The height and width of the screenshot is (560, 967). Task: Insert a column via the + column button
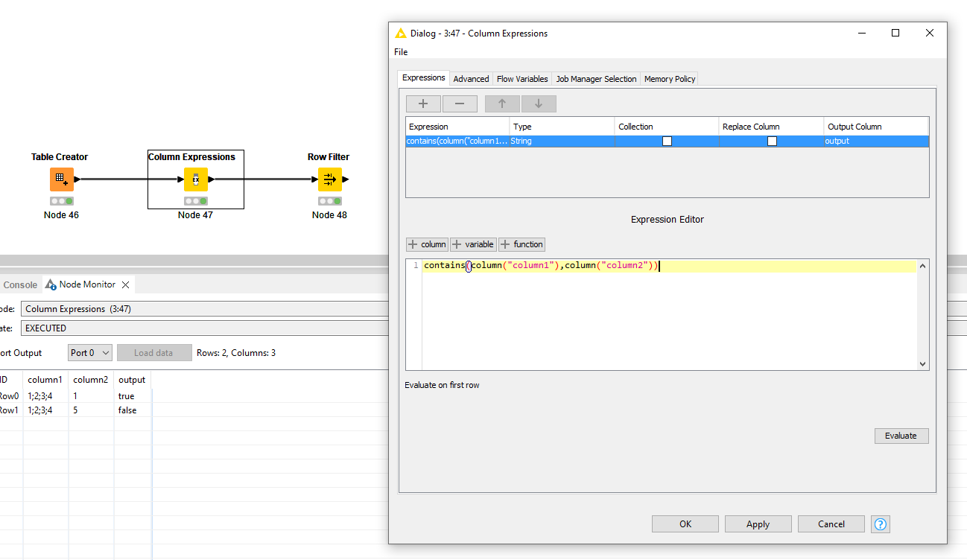426,244
